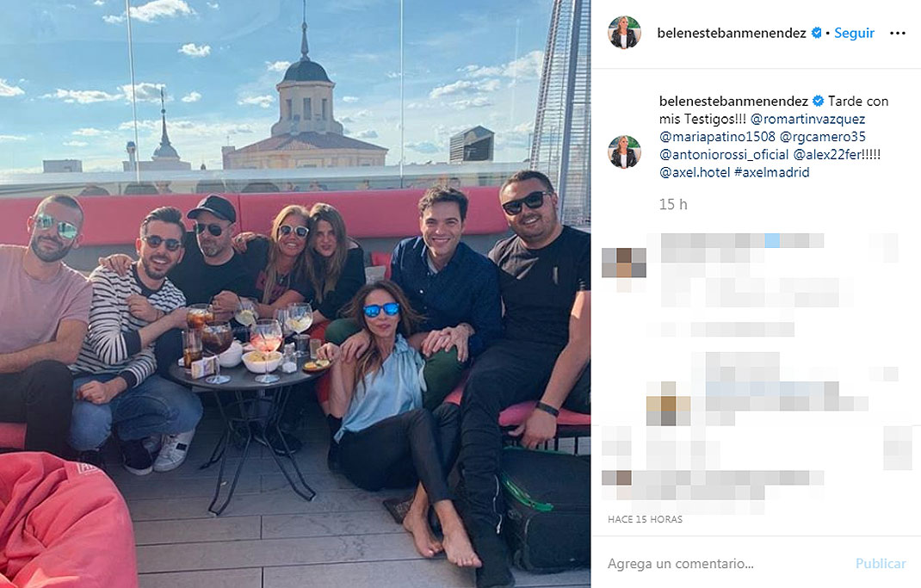Screen dimensions: 921x588
Task: Open the @rgcamero35 mention
Action: tap(822, 137)
